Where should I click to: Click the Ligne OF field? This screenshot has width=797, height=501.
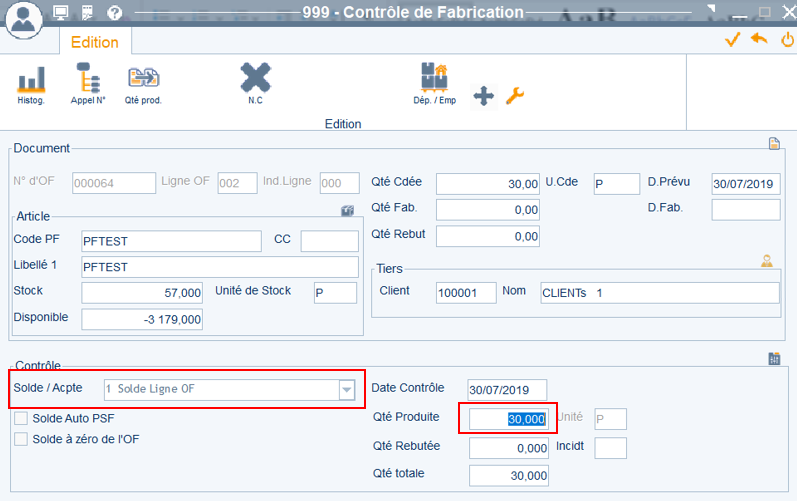237,183
